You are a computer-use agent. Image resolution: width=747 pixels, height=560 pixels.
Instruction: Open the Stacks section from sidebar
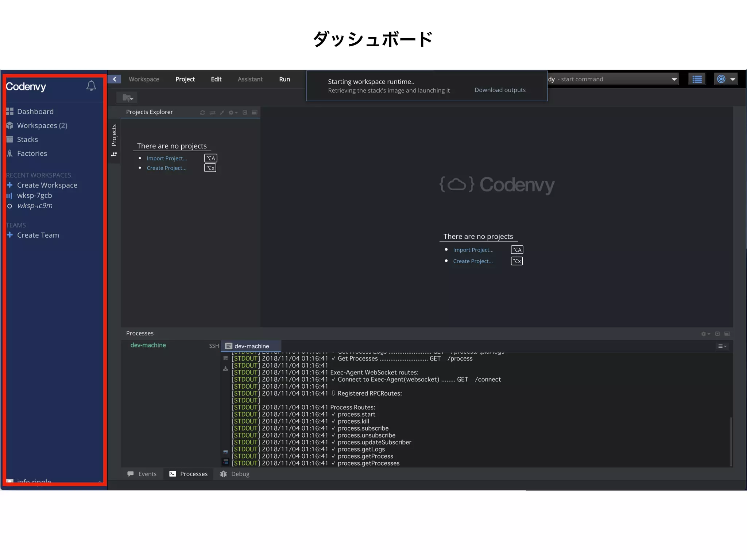(27, 140)
